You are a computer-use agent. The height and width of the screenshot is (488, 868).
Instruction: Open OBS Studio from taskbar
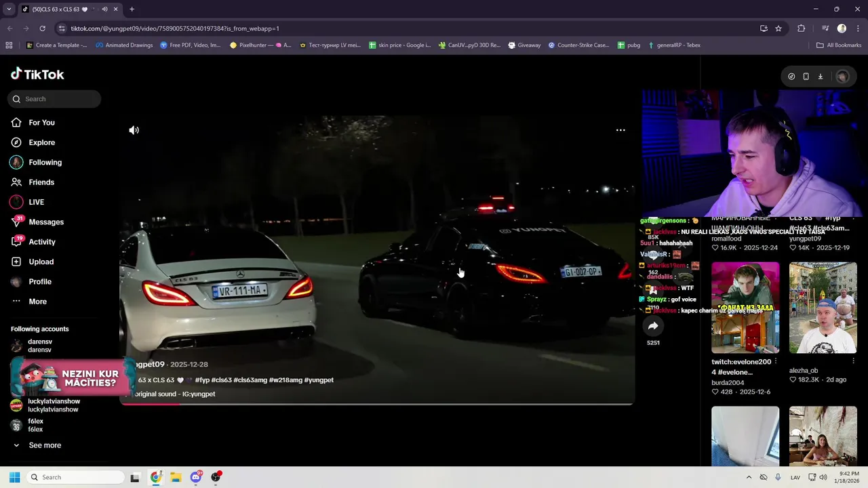coord(216,477)
